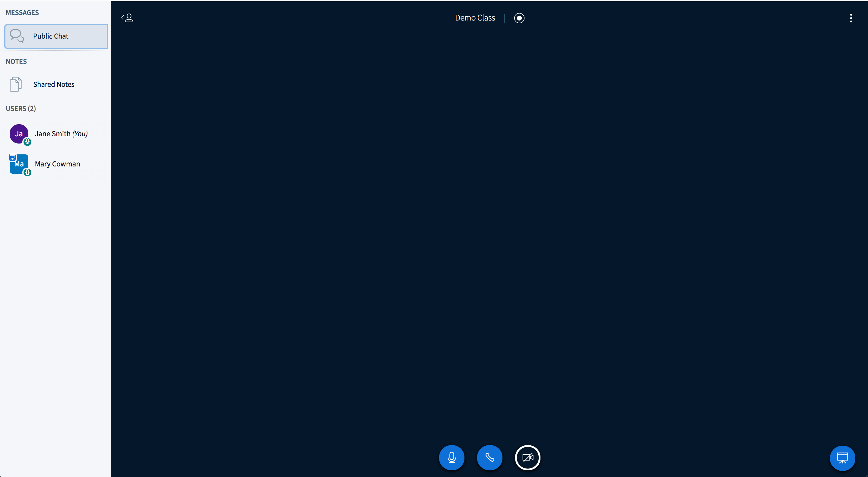
Task: Open Shared Notes
Action: pos(54,84)
